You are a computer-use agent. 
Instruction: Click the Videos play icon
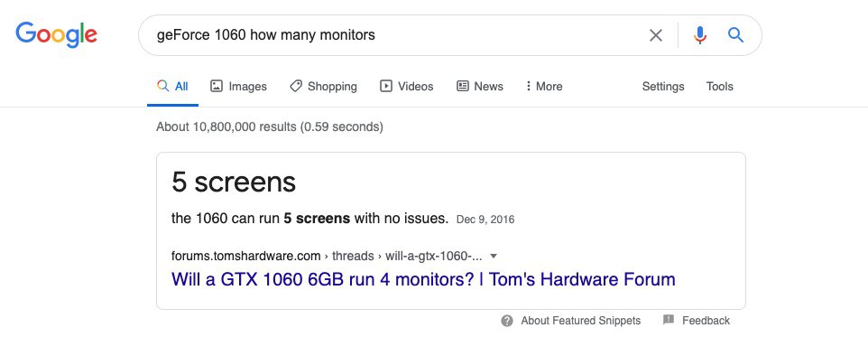click(386, 86)
